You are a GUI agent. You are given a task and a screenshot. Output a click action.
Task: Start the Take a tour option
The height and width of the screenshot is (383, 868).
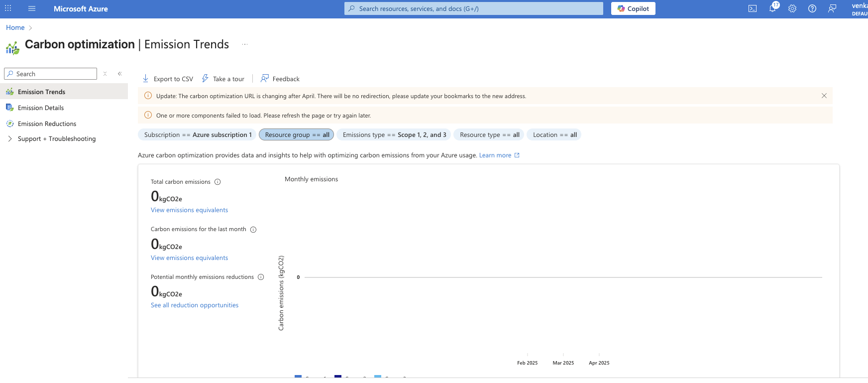[223, 79]
